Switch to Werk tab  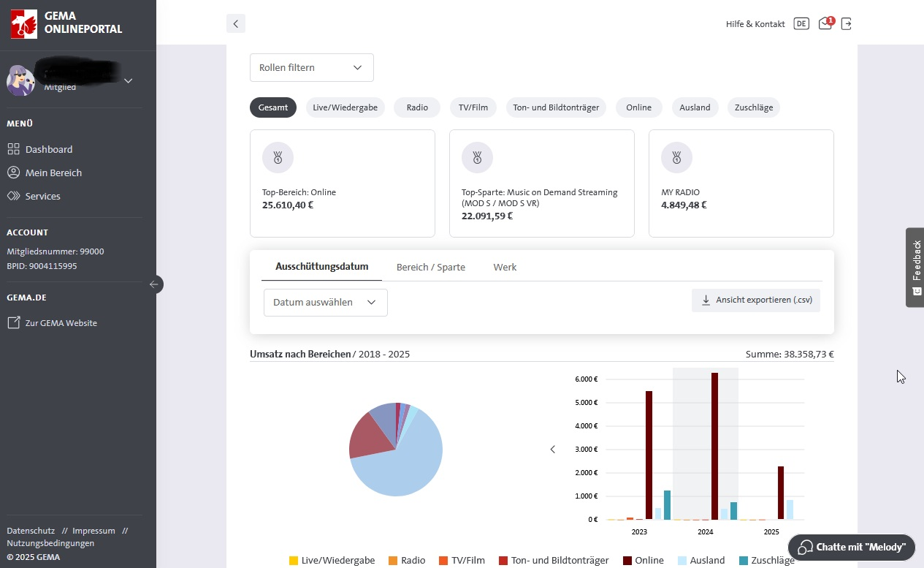coord(505,267)
